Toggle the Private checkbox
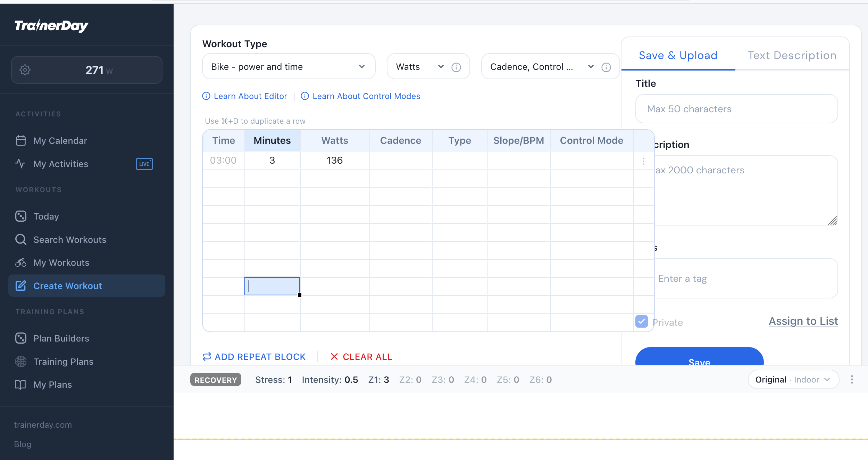Viewport: 868px width, 460px height. point(641,321)
